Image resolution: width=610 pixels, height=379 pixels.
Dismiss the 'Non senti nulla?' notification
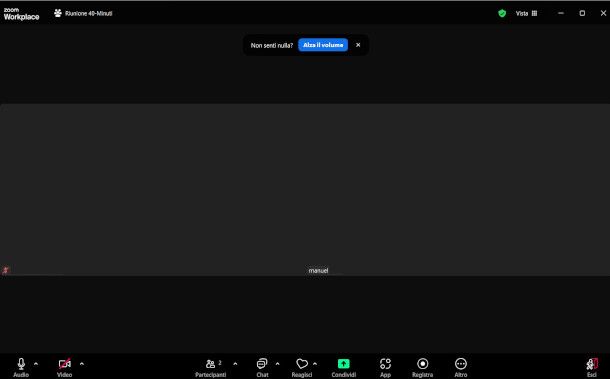coord(358,45)
